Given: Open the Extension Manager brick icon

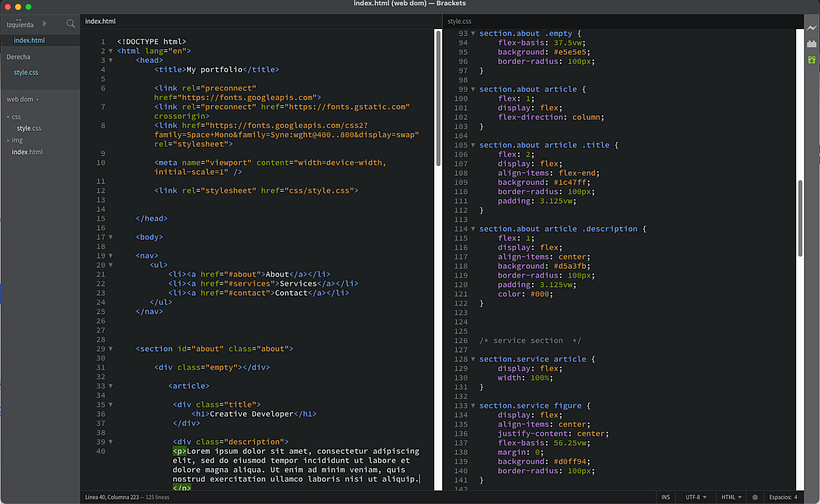Looking at the screenshot, I should [x=811, y=44].
